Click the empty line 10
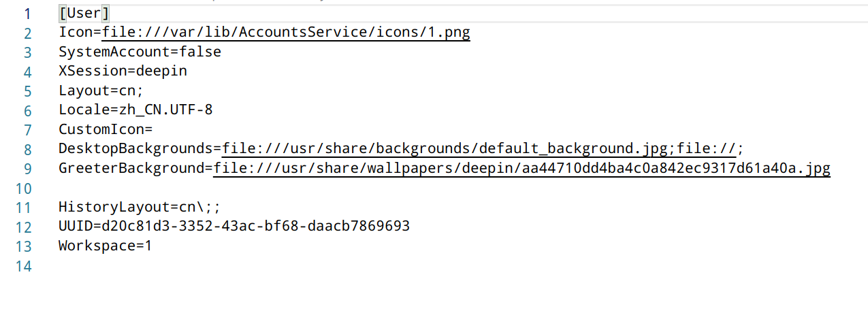This screenshot has width=868, height=313. [204, 188]
